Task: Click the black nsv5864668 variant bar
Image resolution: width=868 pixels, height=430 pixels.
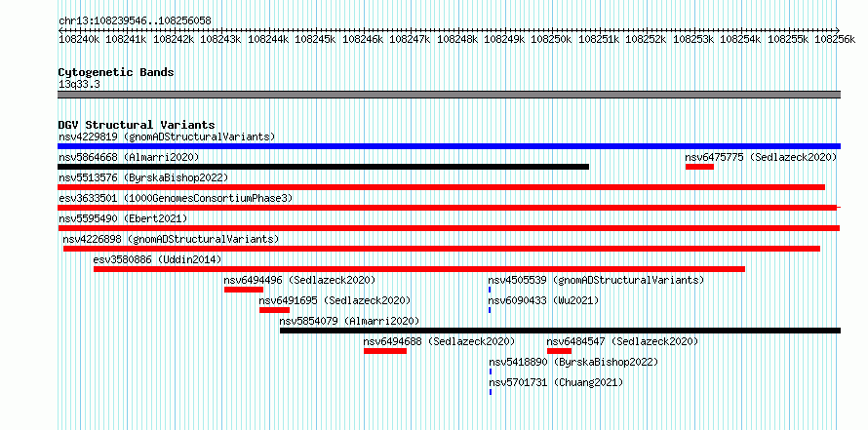Action: click(323, 167)
